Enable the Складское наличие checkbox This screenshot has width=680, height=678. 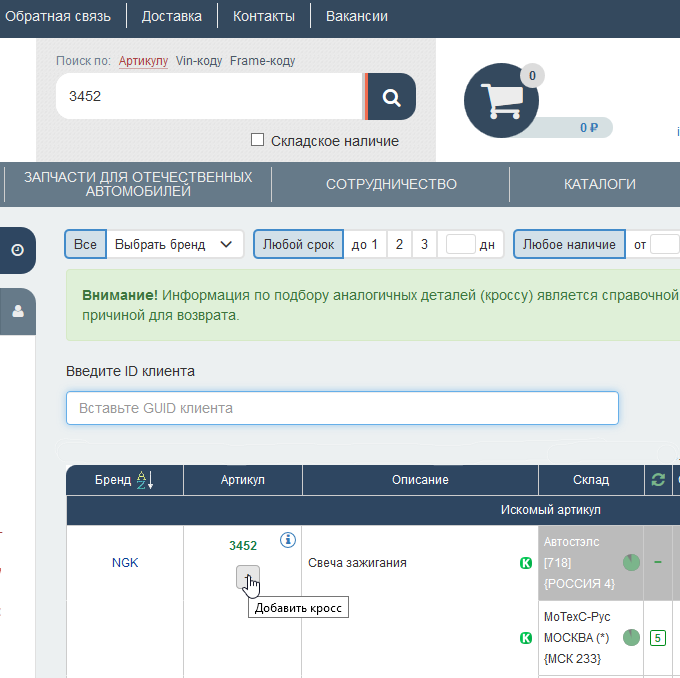257,140
